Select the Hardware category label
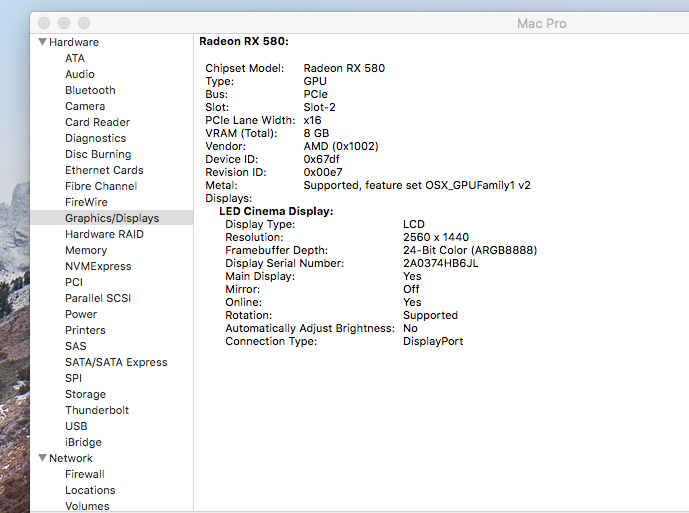Viewport: 689px width, 513px height. pyautogui.click(x=74, y=42)
